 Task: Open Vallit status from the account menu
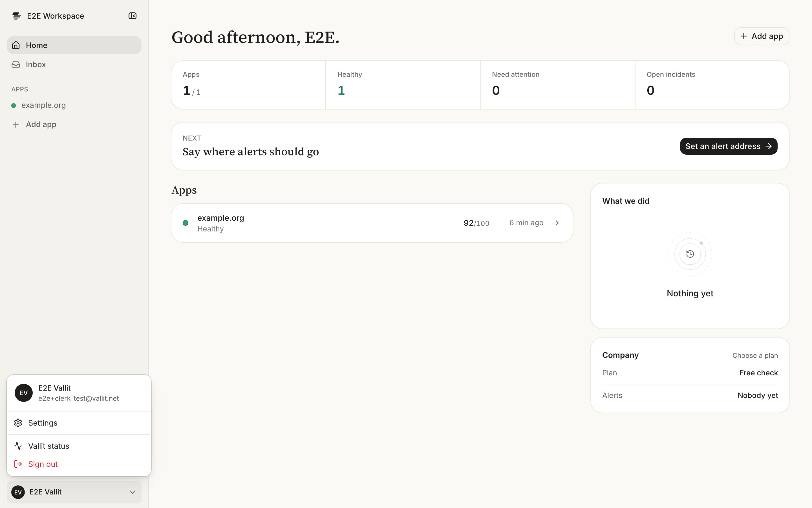coord(79,446)
